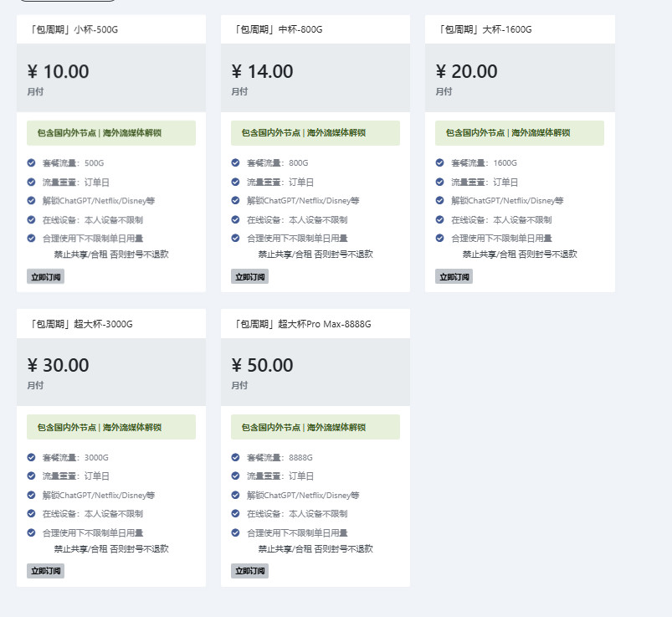Click 立即订阅 for the 大杯-1600G plan
The width and height of the screenshot is (672, 617).
(454, 276)
